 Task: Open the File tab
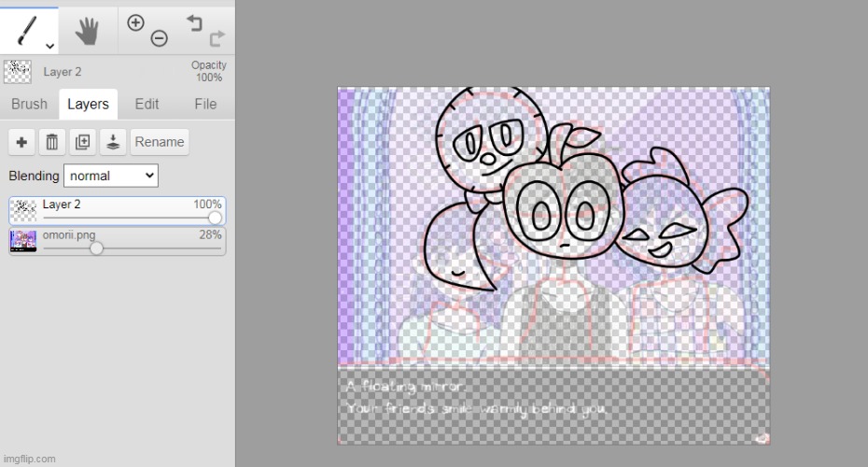(x=205, y=105)
